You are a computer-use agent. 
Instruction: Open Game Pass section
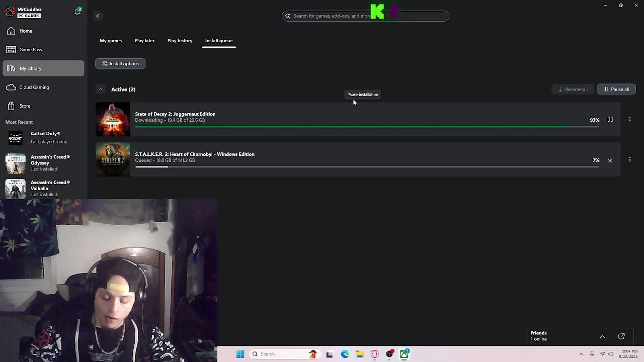pos(43,50)
